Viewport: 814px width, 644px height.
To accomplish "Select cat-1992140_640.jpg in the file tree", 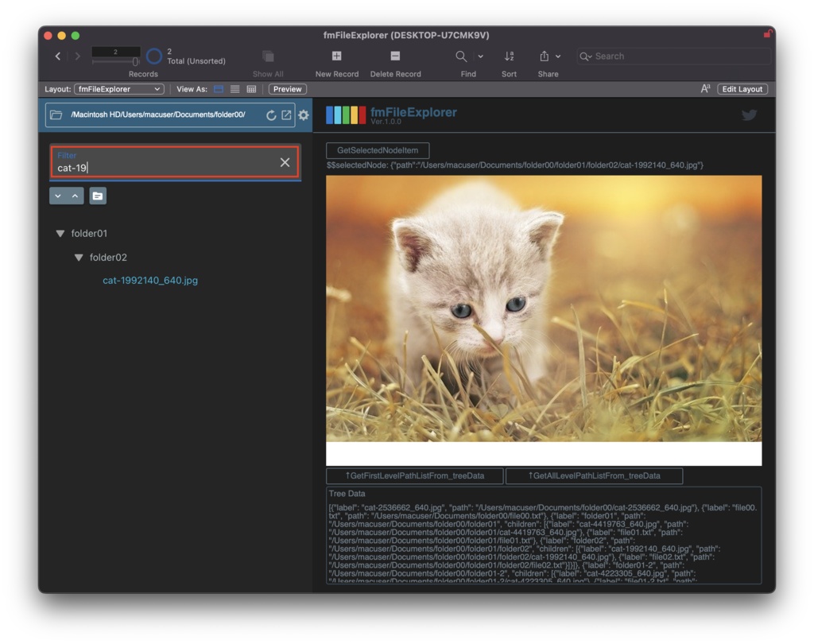I will (151, 280).
